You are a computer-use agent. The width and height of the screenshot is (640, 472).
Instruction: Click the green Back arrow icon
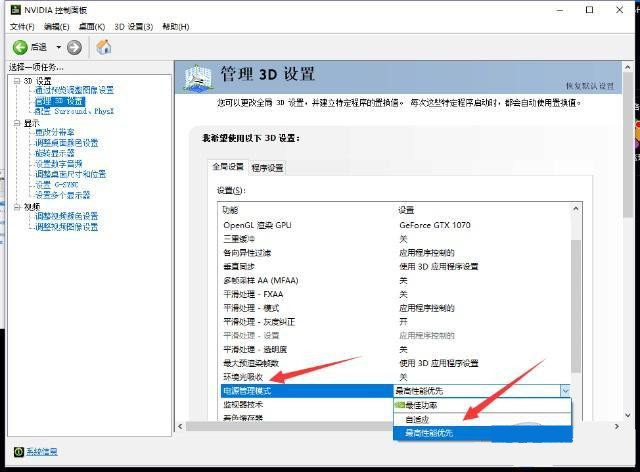tap(20, 47)
